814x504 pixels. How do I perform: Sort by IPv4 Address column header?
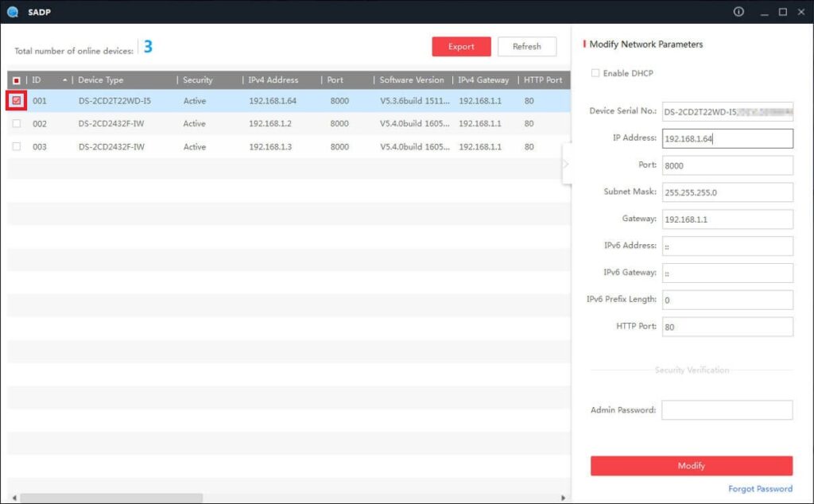click(x=273, y=80)
